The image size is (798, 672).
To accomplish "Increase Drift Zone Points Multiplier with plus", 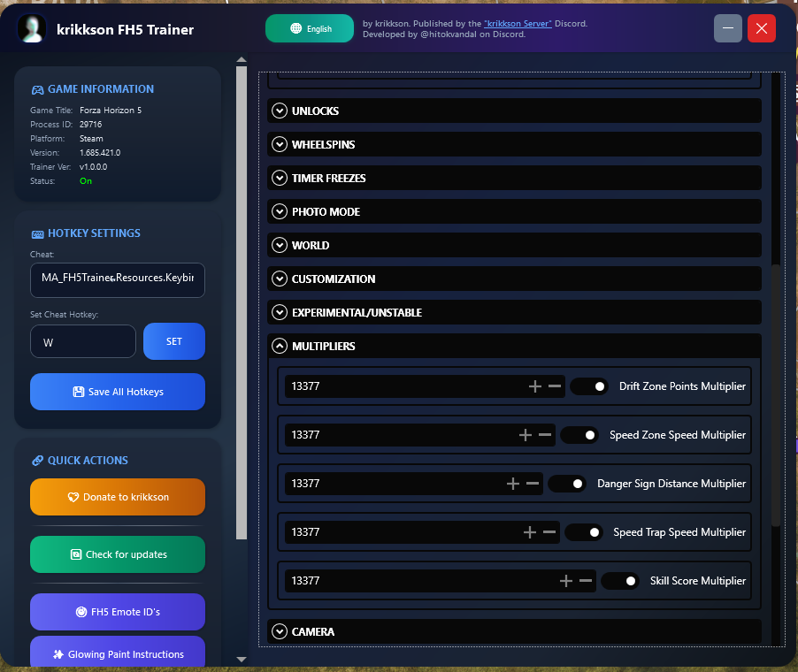I will coord(535,386).
